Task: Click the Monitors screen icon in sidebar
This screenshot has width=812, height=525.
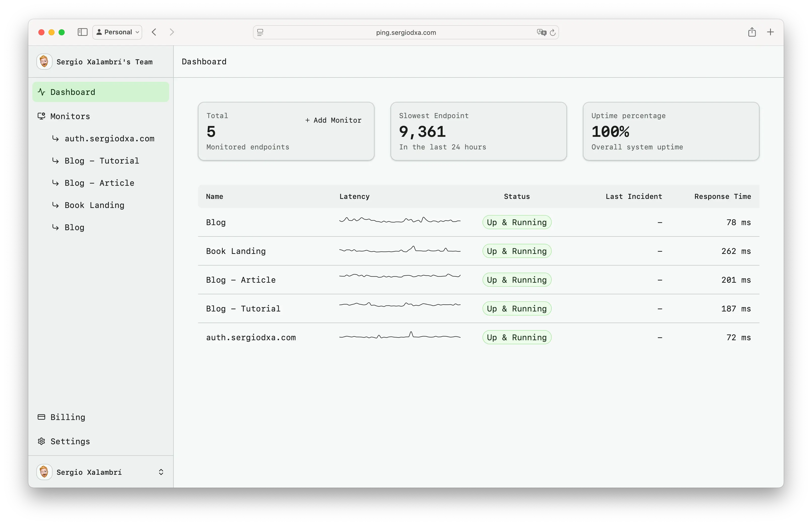Action: 42,116
